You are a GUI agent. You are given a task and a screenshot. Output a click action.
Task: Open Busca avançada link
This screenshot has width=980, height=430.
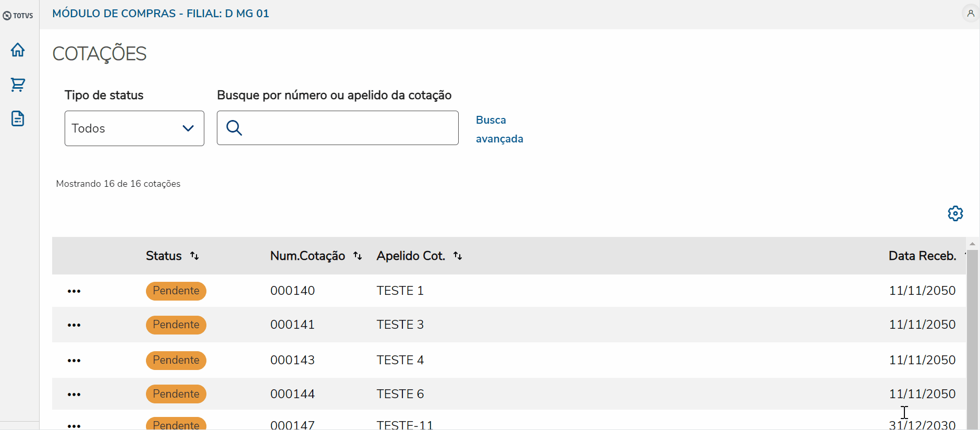[499, 129]
